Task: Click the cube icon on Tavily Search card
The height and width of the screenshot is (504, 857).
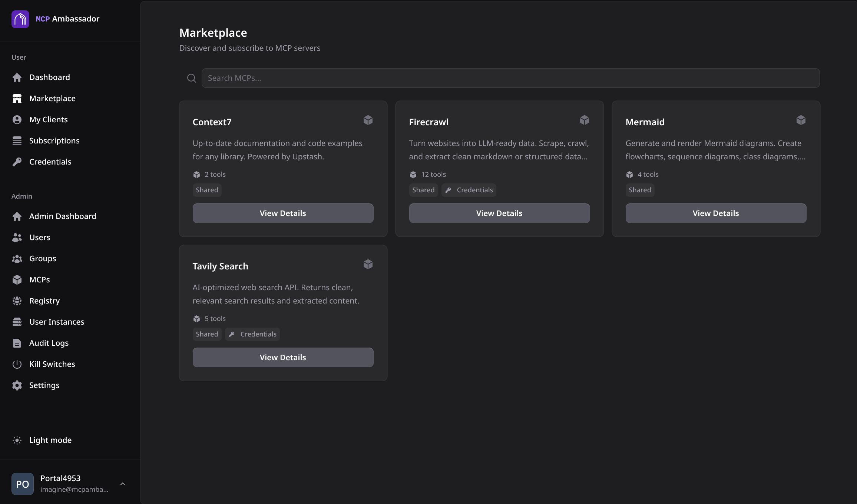Action: [368, 264]
